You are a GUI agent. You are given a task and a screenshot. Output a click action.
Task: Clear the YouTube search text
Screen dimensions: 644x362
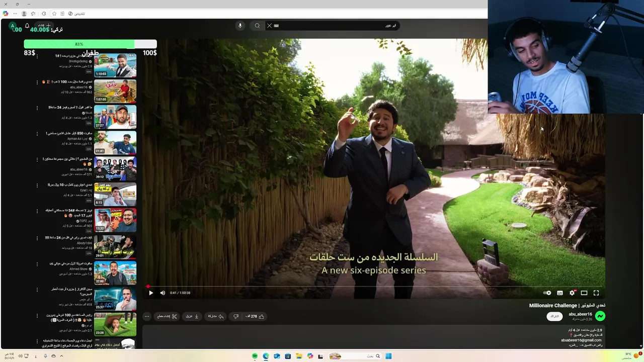(x=269, y=26)
